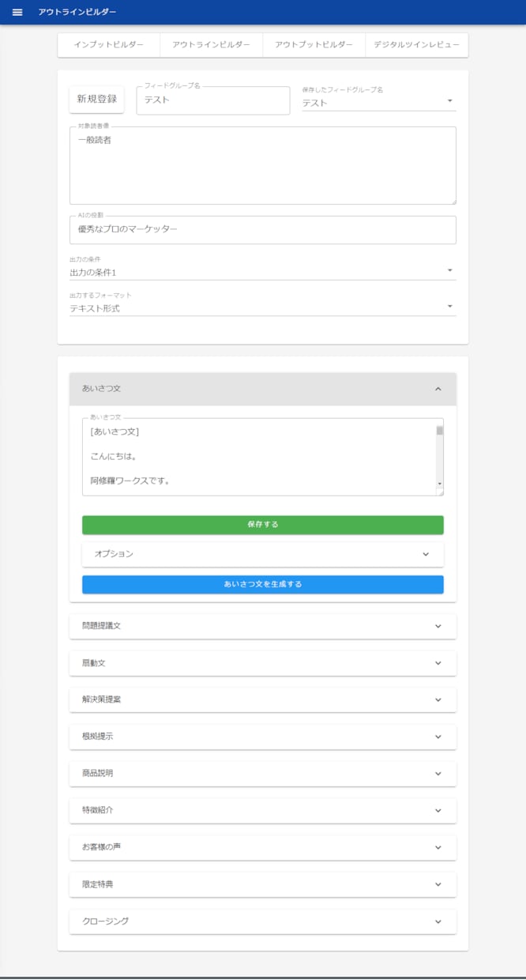Viewport: 526px width, 980px height.
Task: Expand the 扇動文 section
Action: (263, 663)
